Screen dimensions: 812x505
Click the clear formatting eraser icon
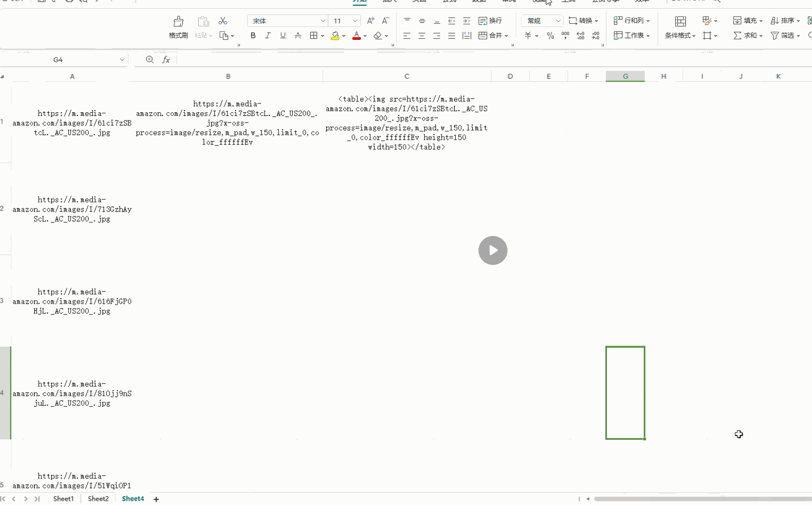coord(378,36)
